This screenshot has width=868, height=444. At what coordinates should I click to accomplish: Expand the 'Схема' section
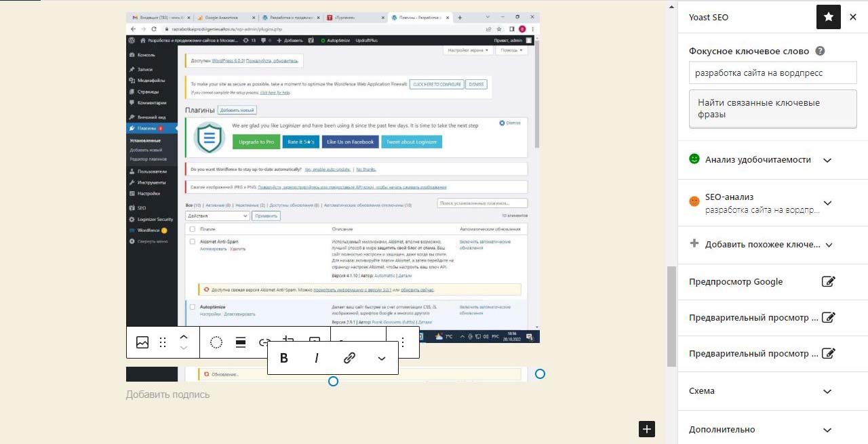827,391
